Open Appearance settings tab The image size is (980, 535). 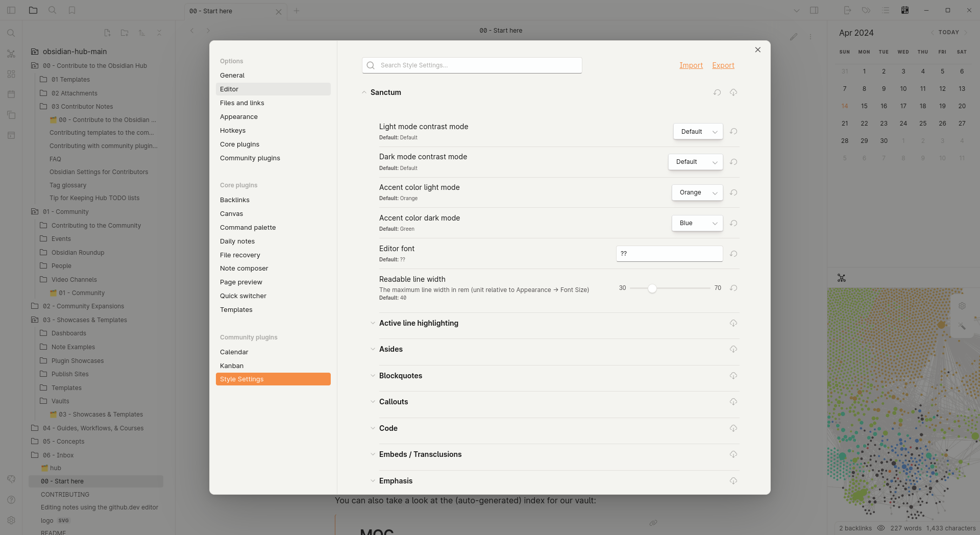(273, 117)
